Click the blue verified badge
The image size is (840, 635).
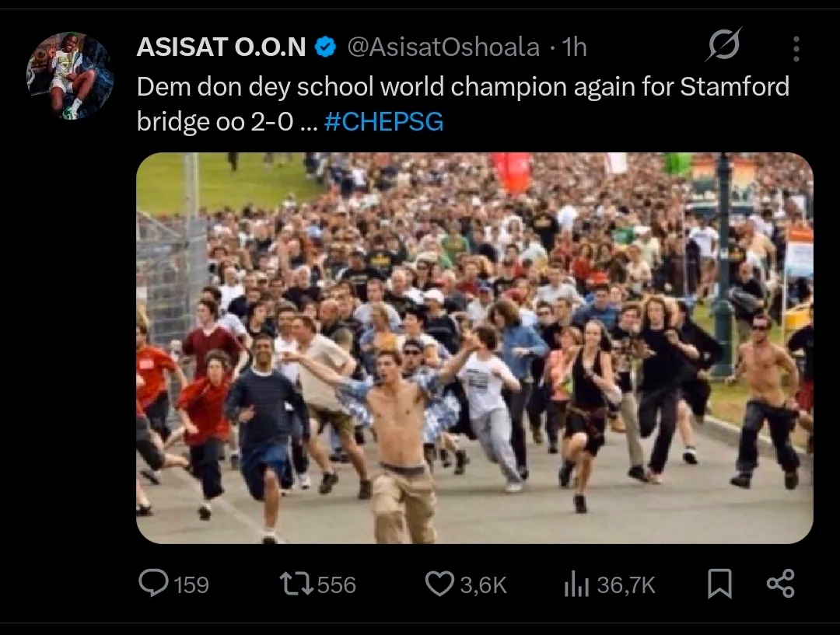pos(324,47)
